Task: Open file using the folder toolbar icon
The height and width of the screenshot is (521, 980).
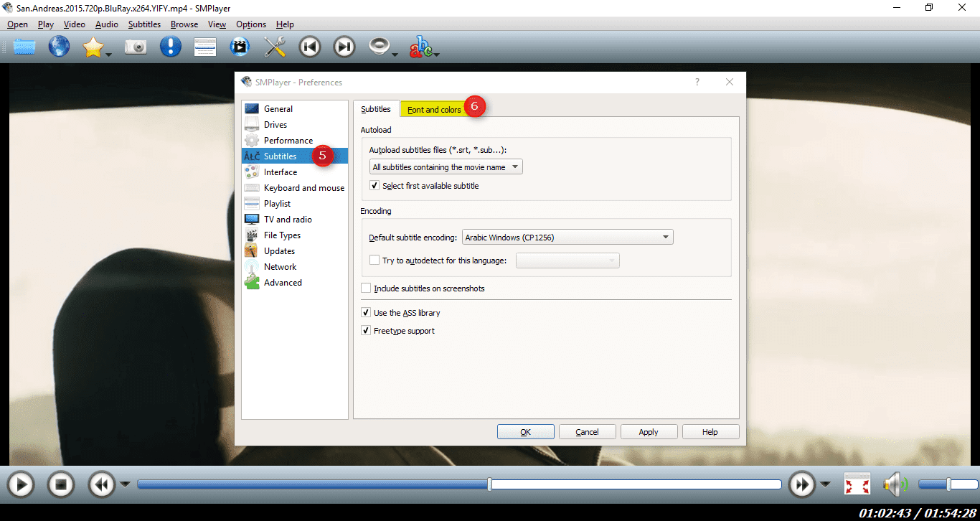Action: (24, 47)
